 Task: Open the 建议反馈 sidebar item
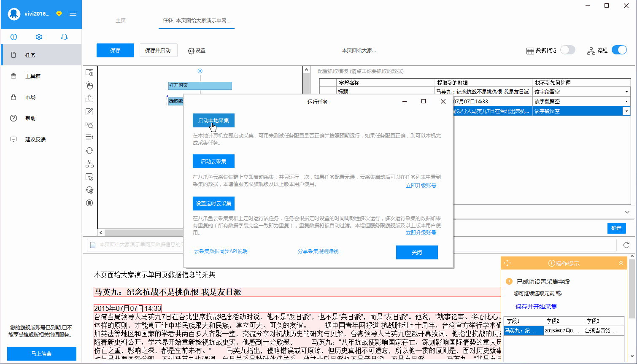tap(41, 139)
